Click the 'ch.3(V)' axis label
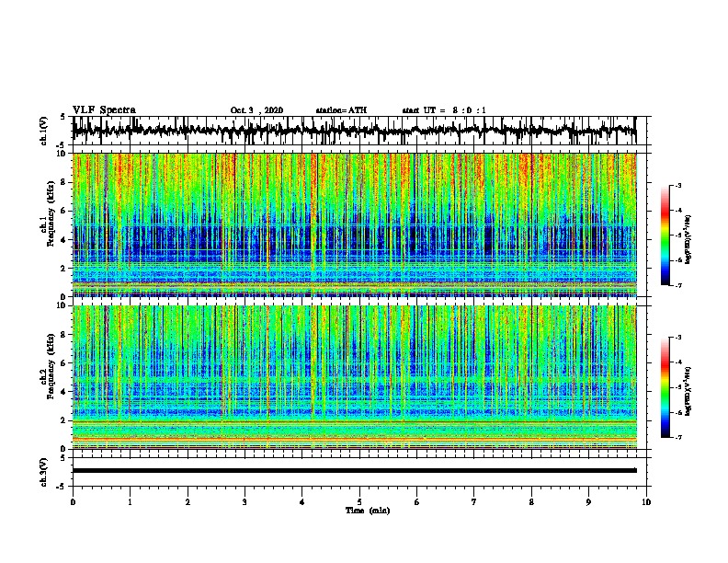Screen dimensions: 728x563 tap(44, 472)
